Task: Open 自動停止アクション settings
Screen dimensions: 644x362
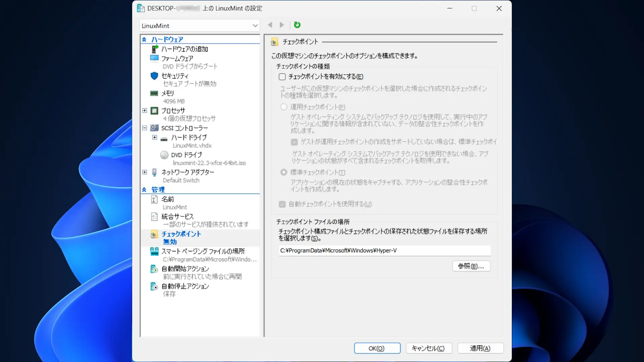Action: click(185, 286)
